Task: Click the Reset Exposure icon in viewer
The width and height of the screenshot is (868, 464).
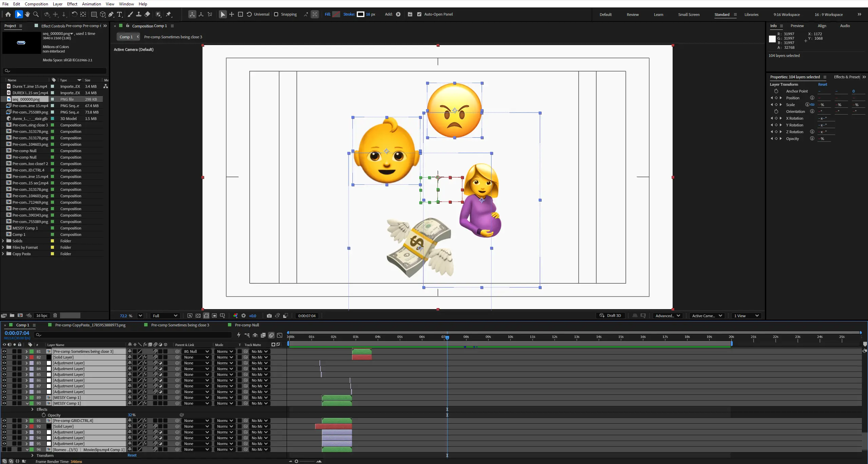Action: click(244, 316)
